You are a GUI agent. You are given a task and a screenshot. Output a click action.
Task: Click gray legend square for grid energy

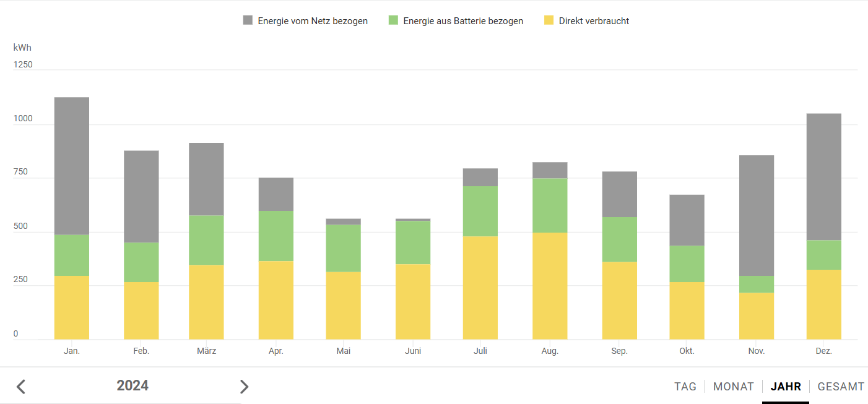coord(248,20)
